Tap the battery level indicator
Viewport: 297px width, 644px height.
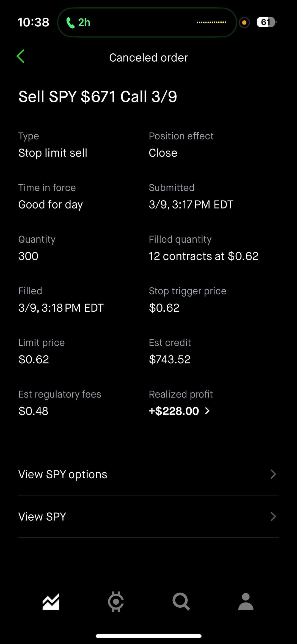(266, 22)
